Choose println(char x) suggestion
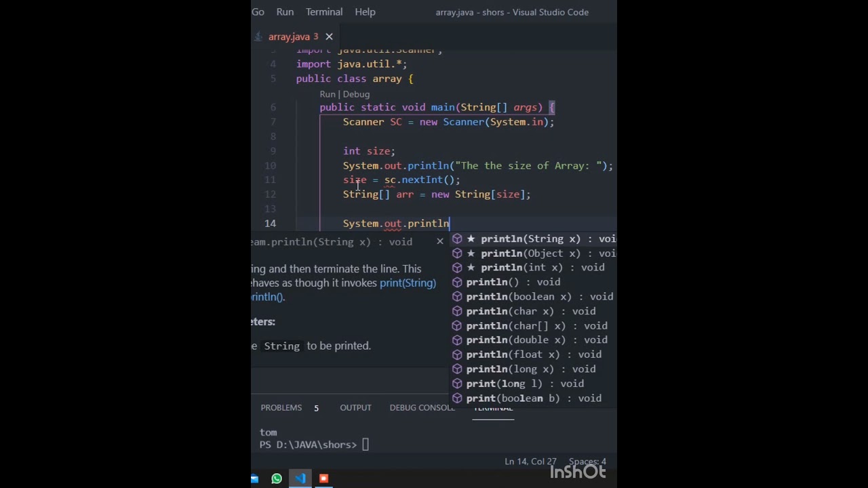868x488 pixels. [x=534, y=311]
